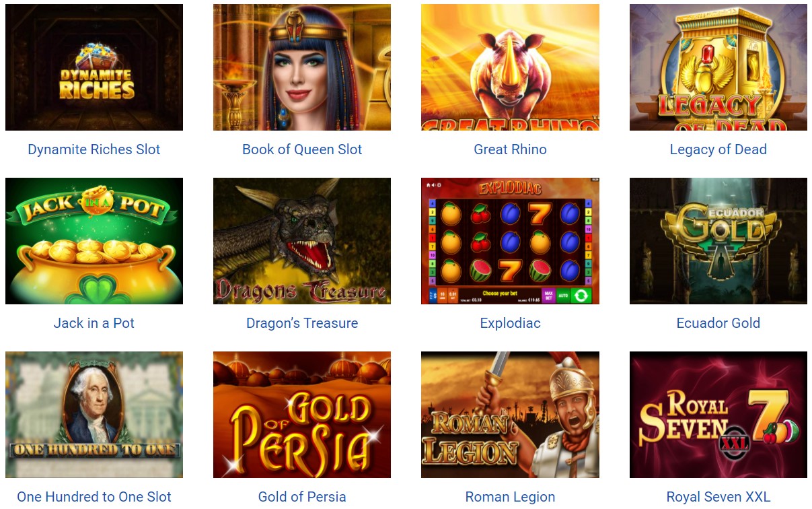Open the Legacy of Dead thumbnail

click(718, 67)
